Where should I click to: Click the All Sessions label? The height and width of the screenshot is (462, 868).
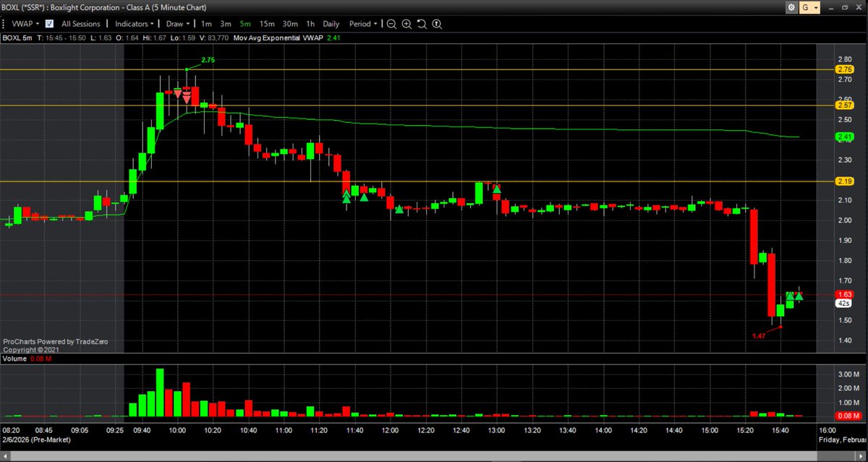80,24
